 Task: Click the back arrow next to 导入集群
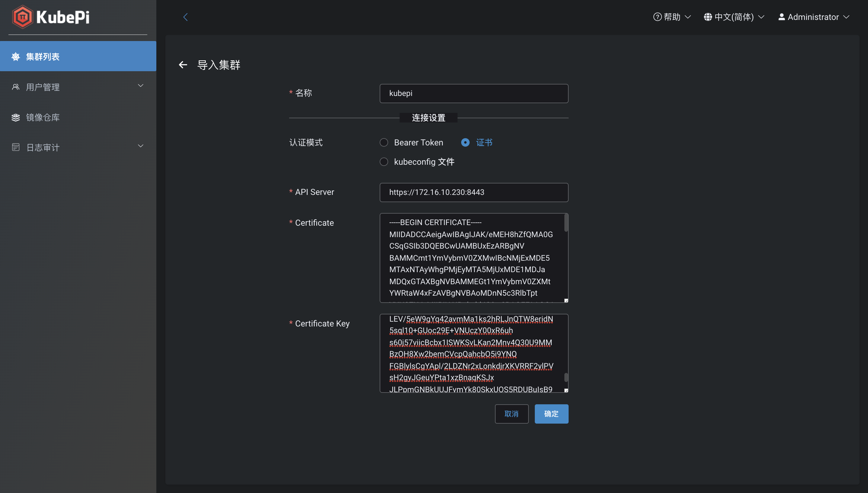183,65
